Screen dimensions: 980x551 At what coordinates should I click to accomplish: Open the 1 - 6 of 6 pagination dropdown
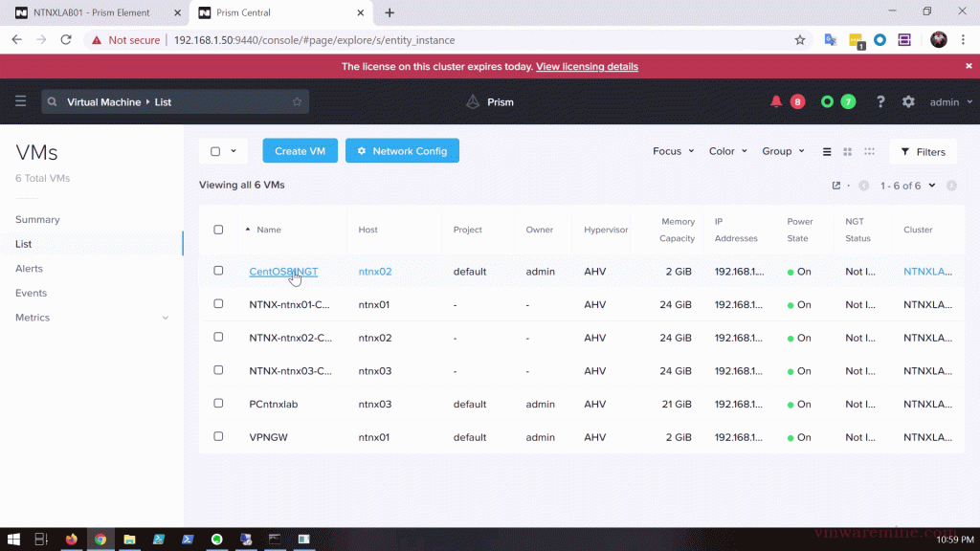[907, 186]
